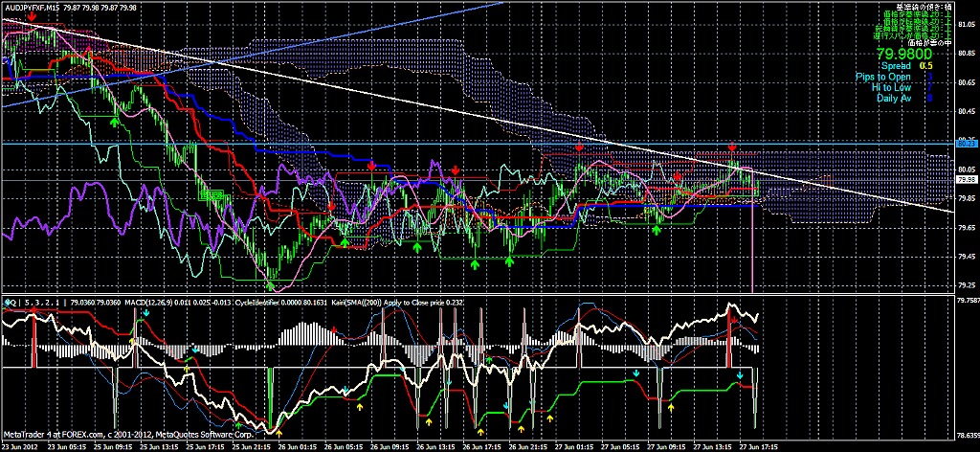This screenshot has height=452, width=980.
Task: Click the yellow 0.5 spread value
Action: [x=925, y=66]
